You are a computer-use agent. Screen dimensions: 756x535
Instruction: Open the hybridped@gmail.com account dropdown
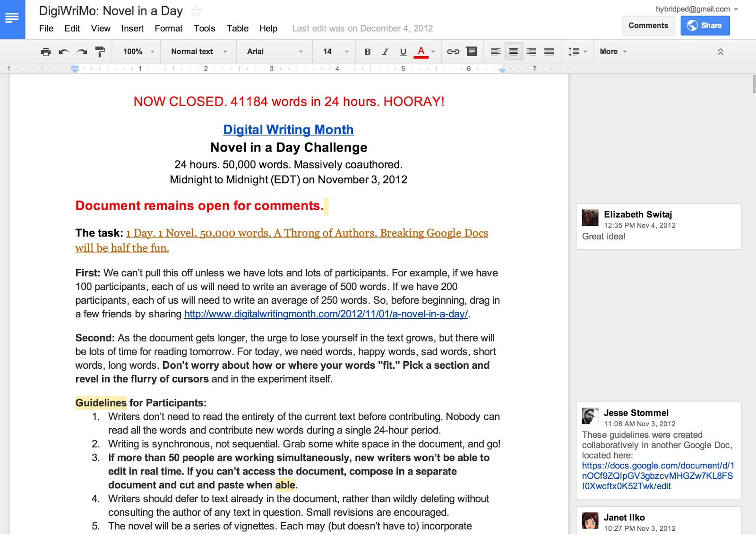click(x=697, y=9)
